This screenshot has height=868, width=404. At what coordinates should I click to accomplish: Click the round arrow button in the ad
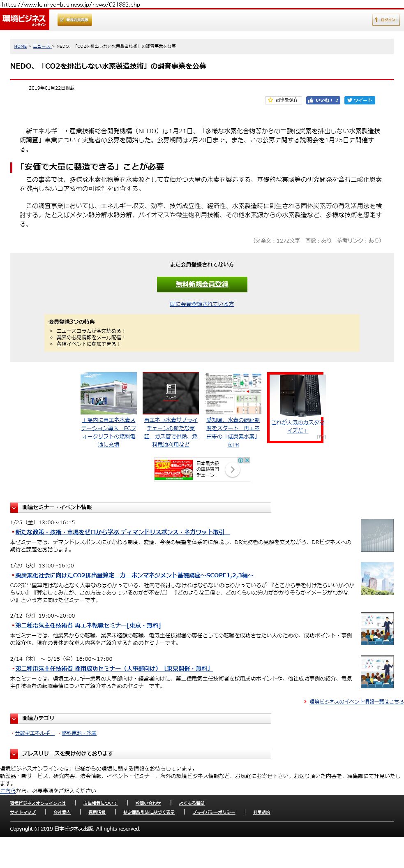click(x=233, y=470)
